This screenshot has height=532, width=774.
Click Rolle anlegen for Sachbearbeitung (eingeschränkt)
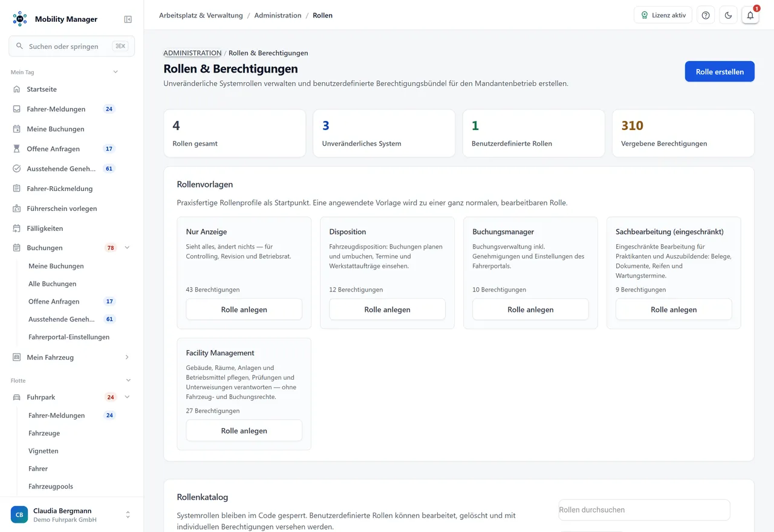pyautogui.click(x=674, y=310)
